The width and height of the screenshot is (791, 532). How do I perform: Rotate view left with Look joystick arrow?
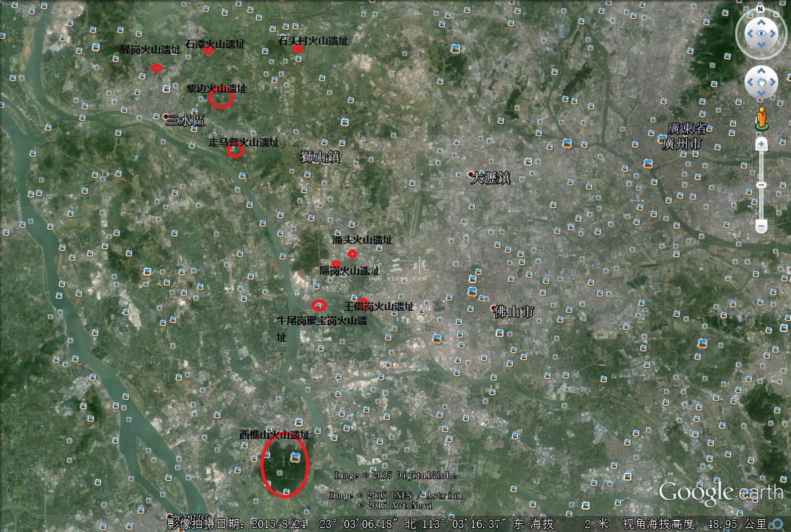tap(749, 34)
